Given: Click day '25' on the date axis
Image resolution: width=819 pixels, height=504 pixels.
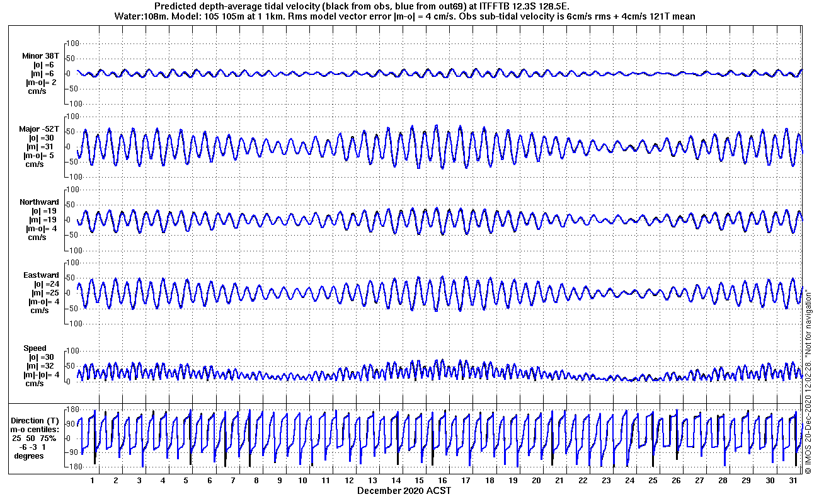Looking at the screenshot, I should point(653,481).
